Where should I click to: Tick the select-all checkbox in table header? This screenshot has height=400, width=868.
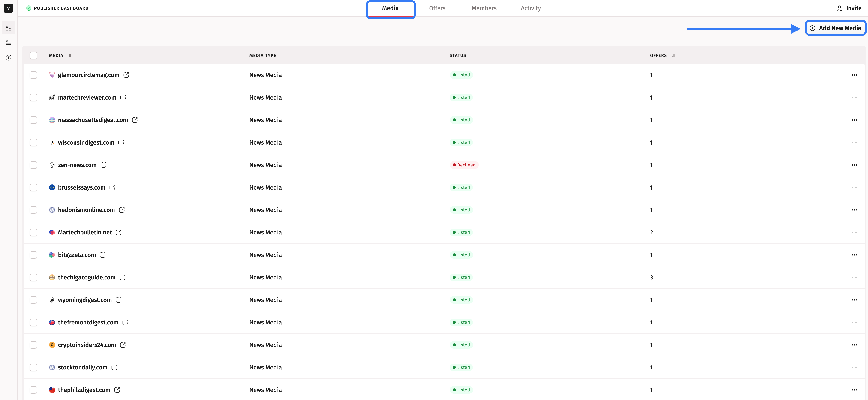[x=33, y=55]
